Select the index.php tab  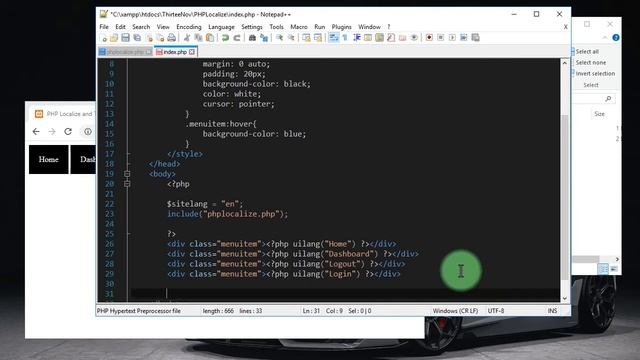click(175, 52)
